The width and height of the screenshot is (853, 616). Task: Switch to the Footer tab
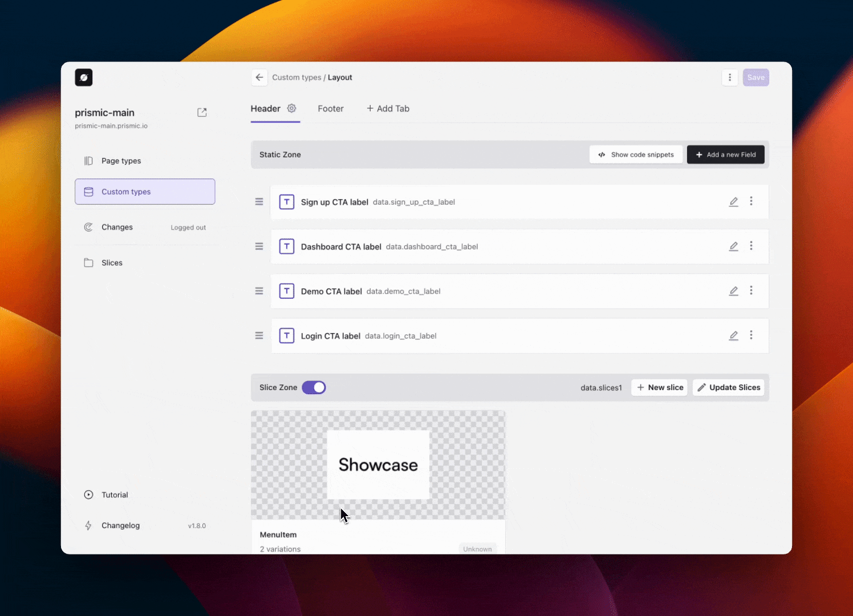[x=331, y=108]
